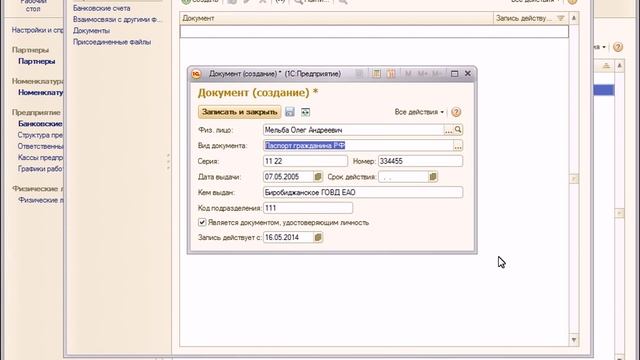Viewport: 640px width, 360px height.
Task: Open Графики рабо... item in left sidebar
Action: [x=40, y=169]
